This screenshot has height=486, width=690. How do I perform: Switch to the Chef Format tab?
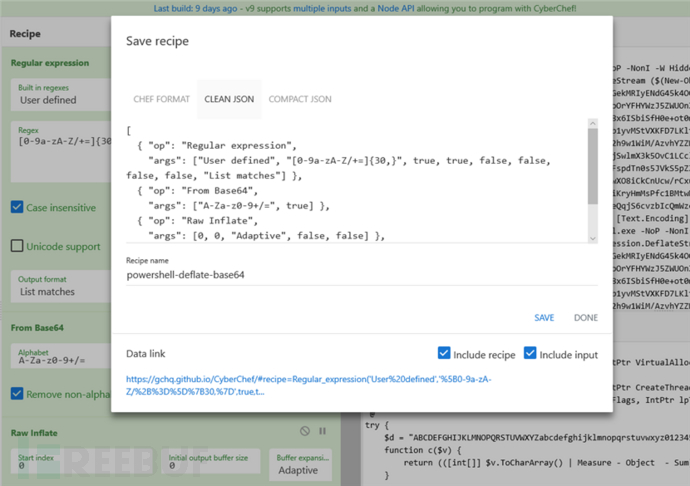pos(161,99)
